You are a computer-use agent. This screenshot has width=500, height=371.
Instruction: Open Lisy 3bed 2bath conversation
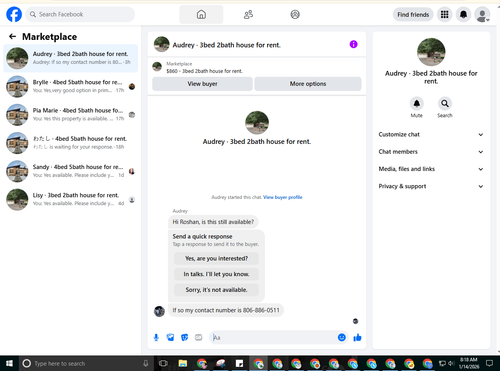point(71,199)
